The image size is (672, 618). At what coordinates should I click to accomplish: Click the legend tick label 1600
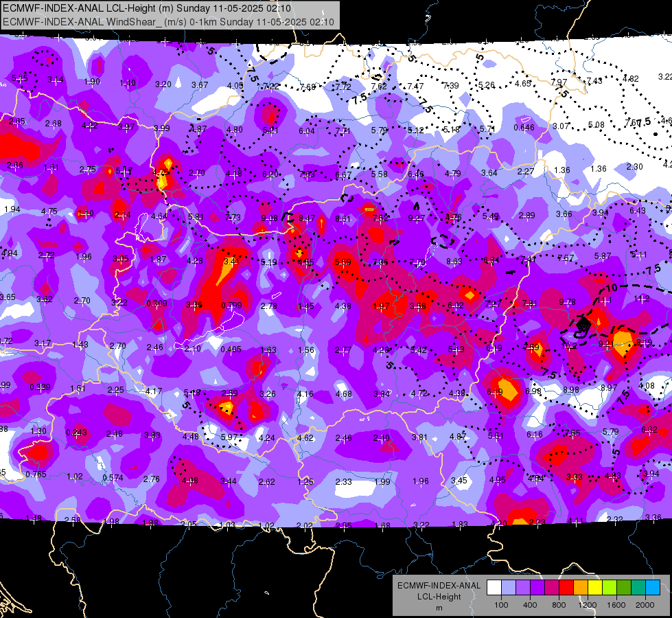(x=616, y=605)
